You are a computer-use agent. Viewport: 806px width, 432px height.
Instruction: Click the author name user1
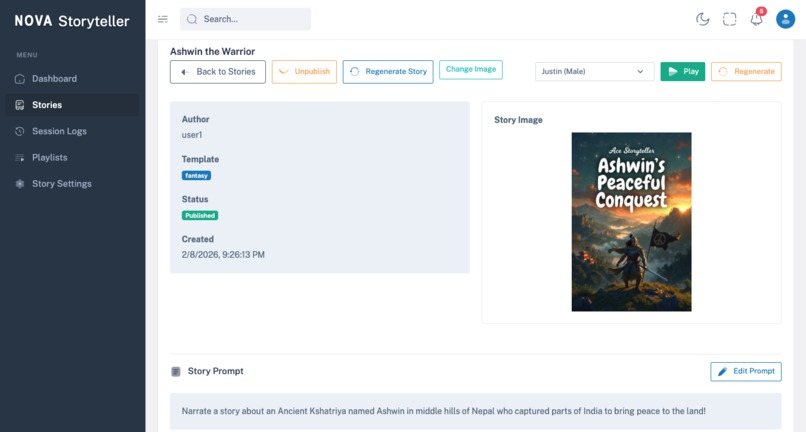click(x=192, y=135)
